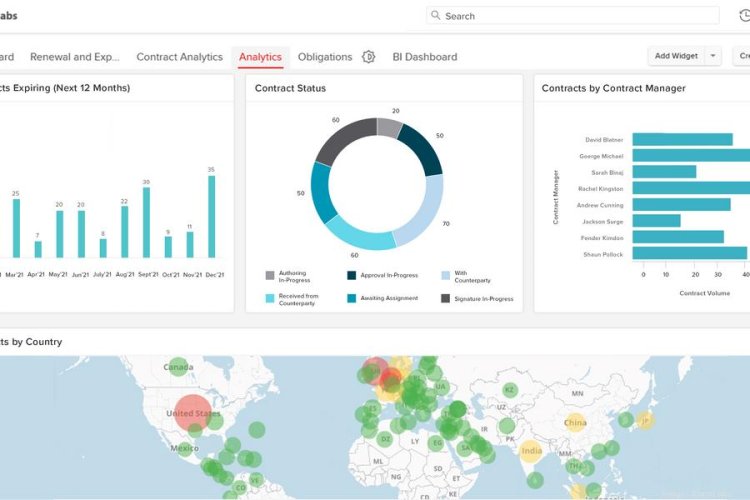Select the Analytics tab
The image size is (750, 500).
point(260,57)
